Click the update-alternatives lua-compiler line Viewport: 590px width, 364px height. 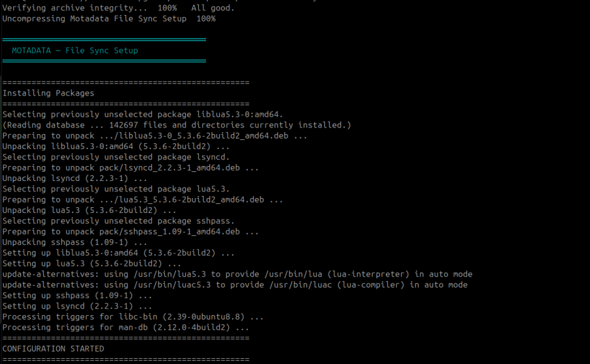(235, 285)
